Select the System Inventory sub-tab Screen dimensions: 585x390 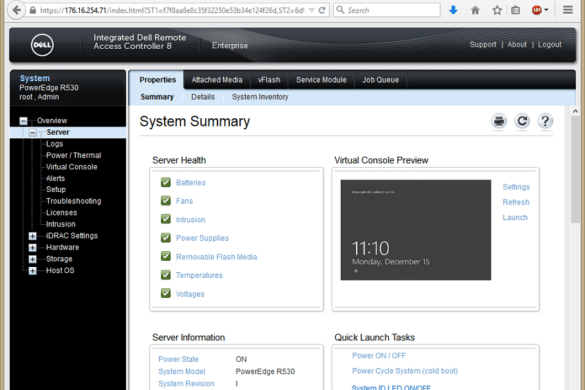[x=260, y=97]
